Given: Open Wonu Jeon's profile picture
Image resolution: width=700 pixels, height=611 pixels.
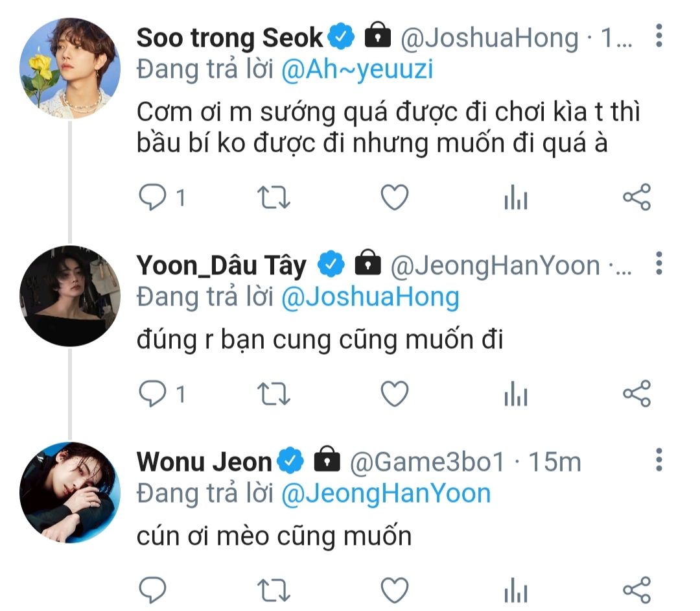Looking at the screenshot, I should 70,492.
